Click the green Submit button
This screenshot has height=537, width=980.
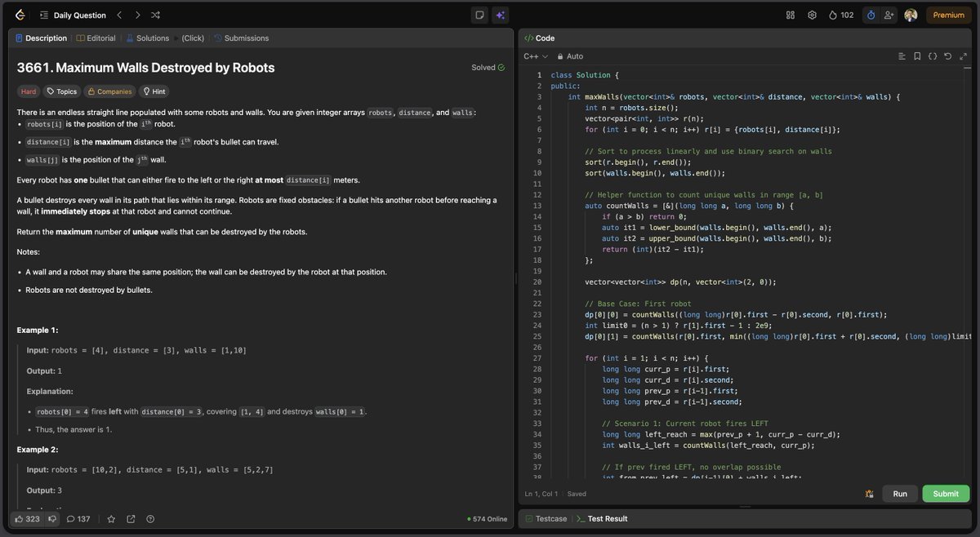[946, 494]
